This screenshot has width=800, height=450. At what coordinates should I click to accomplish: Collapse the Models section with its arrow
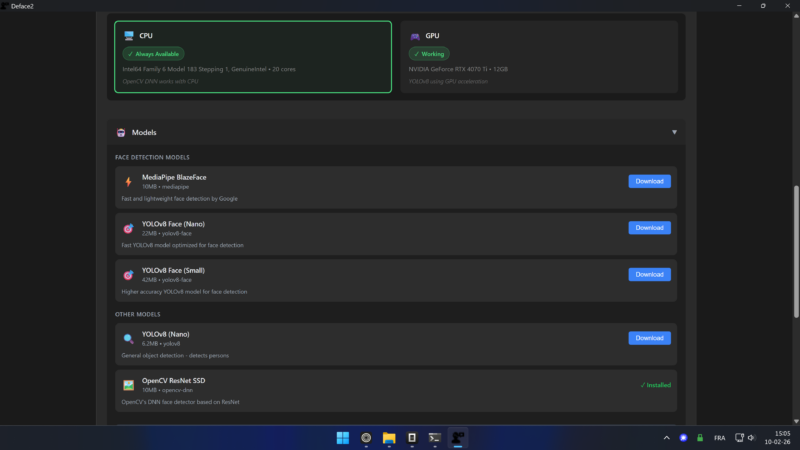point(674,132)
